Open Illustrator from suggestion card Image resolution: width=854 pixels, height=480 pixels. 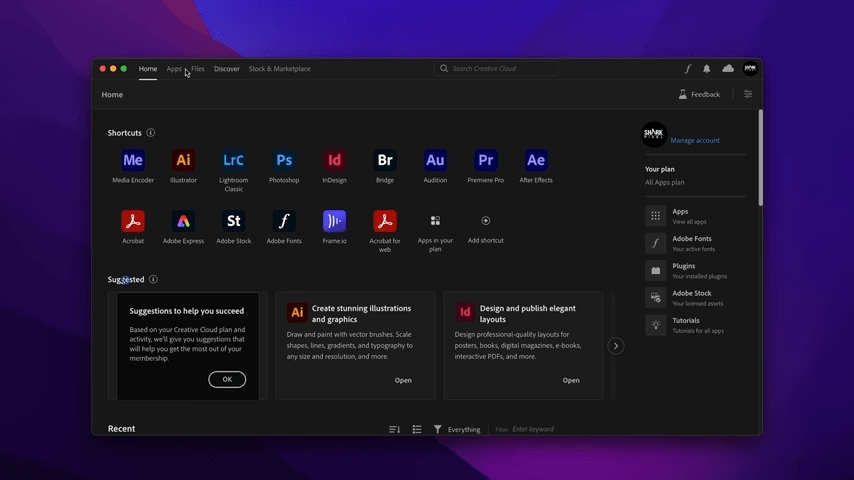pyautogui.click(x=403, y=380)
